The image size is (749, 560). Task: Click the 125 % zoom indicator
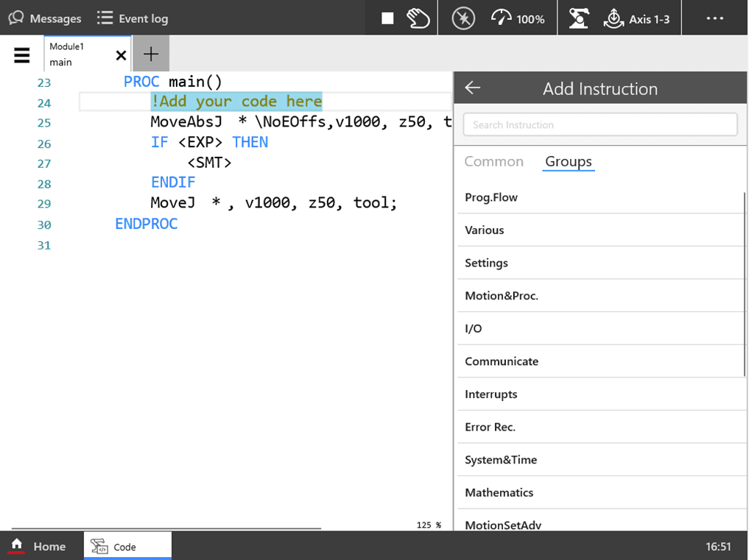(429, 525)
